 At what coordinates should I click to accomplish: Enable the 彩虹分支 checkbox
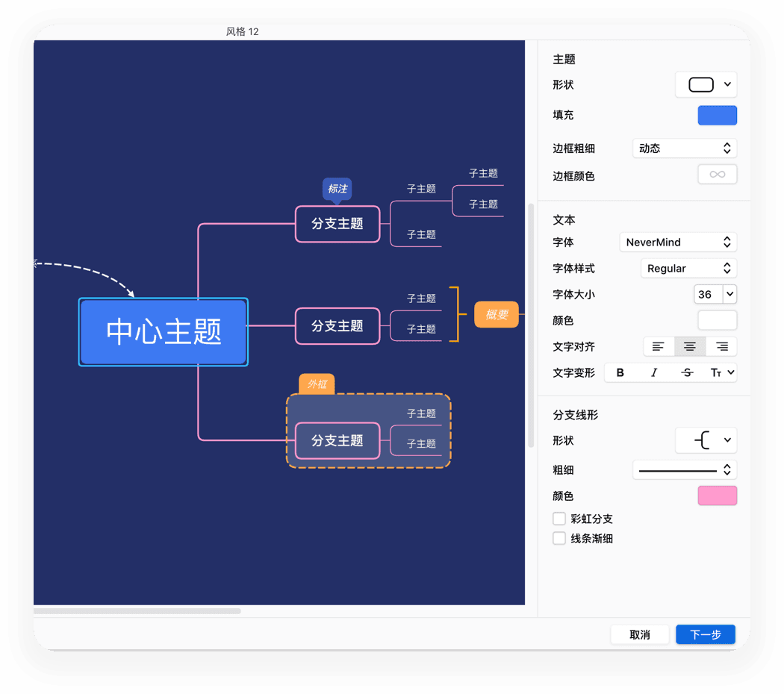(x=559, y=518)
